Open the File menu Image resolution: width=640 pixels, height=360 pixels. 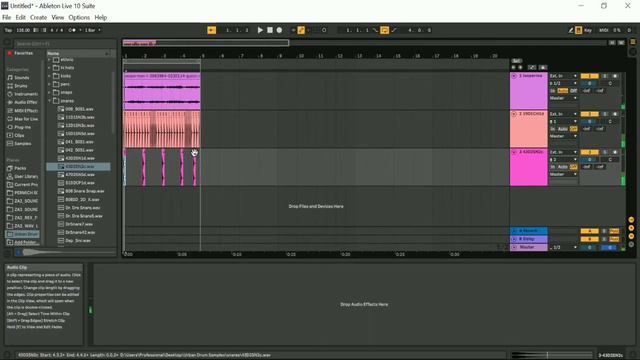(7, 18)
